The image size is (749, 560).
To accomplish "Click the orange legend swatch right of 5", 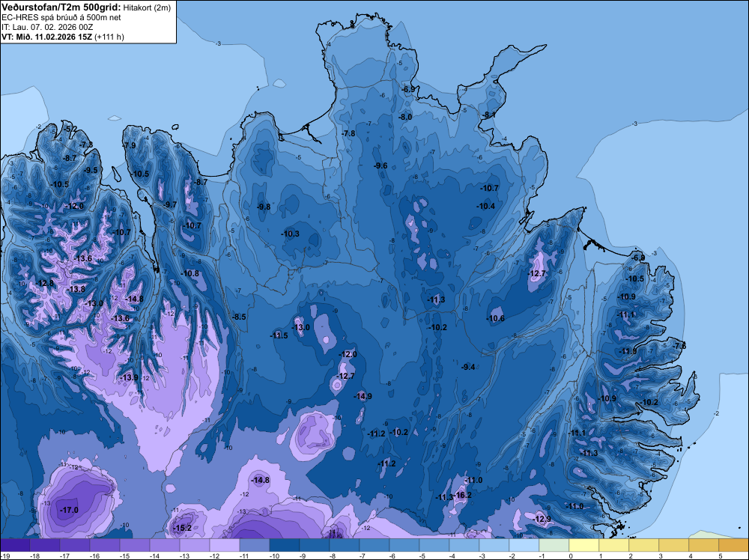I will tap(734, 545).
